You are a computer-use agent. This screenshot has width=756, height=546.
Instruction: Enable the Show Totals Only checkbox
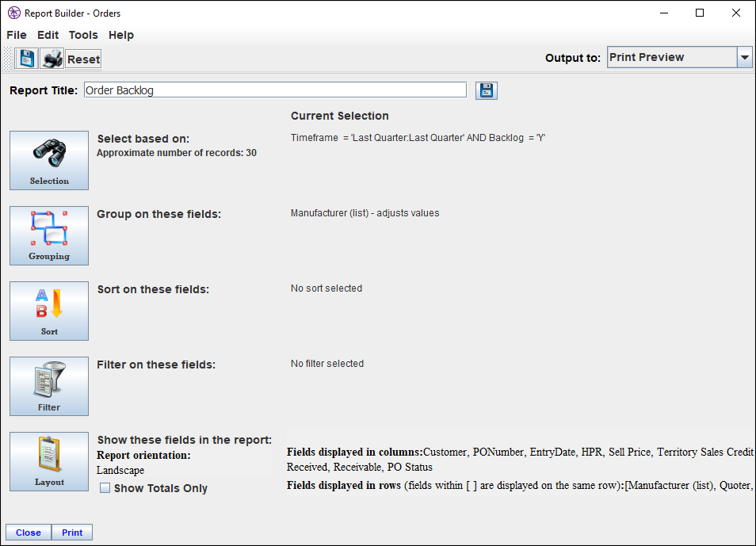click(x=105, y=488)
